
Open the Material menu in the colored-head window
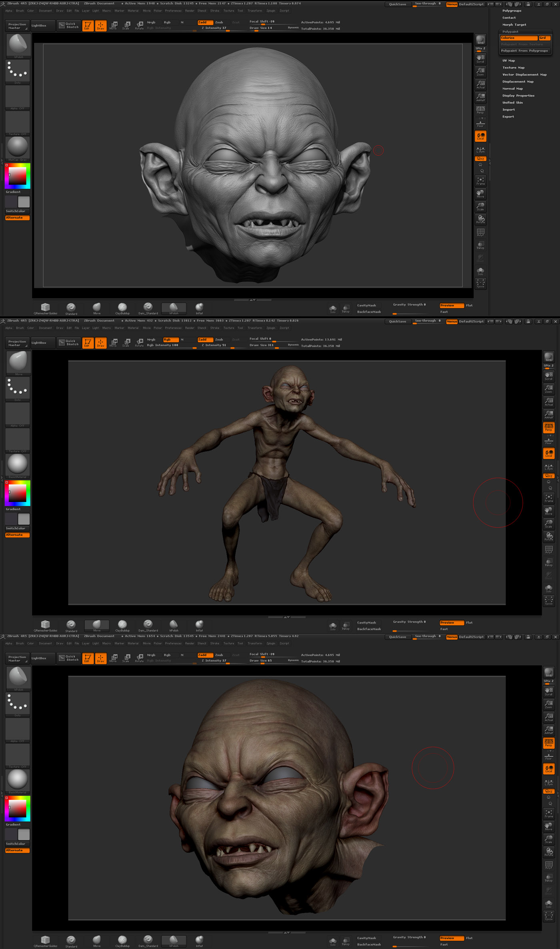click(133, 643)
